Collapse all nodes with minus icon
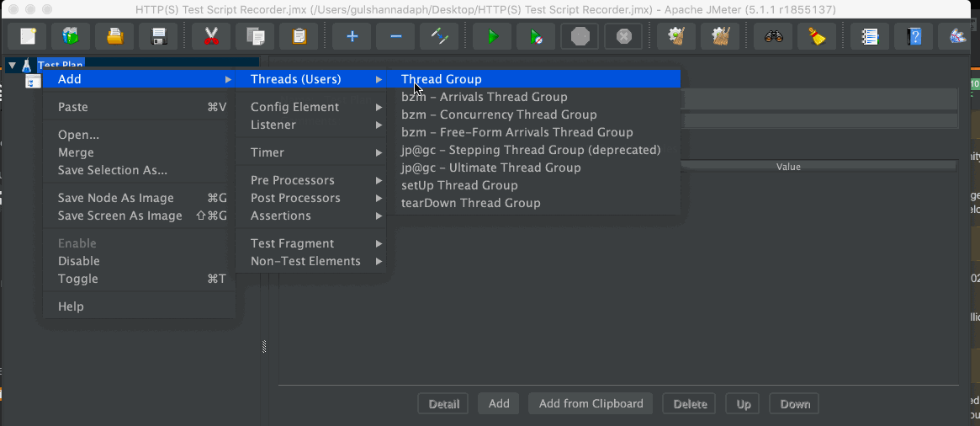 [x=395, y=36]
